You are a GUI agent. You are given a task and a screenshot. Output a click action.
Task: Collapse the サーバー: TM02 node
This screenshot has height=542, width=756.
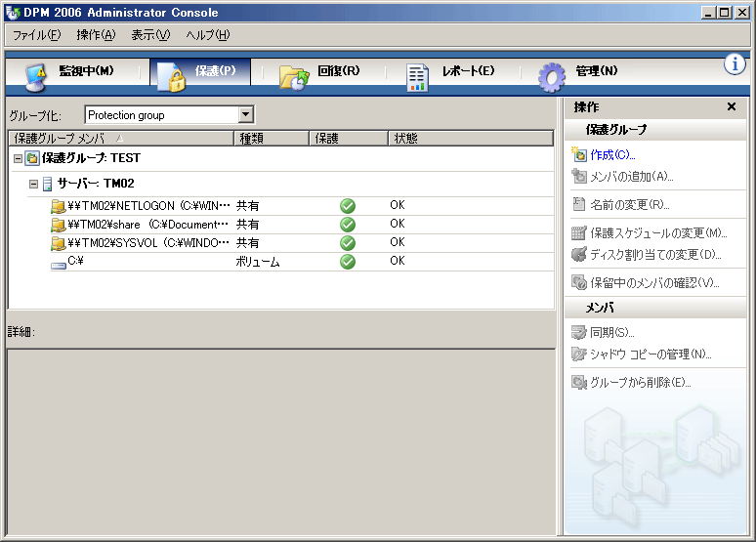click(x=33, y=184)
